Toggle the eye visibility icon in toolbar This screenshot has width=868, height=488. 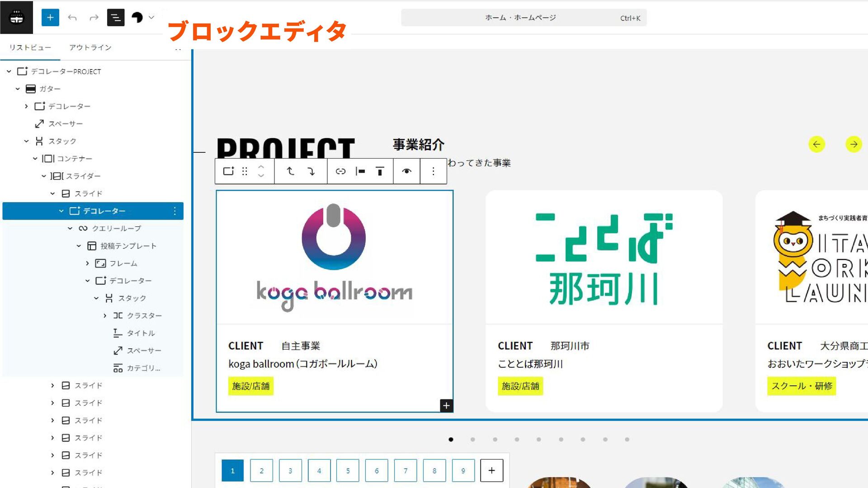click(406, 171)
